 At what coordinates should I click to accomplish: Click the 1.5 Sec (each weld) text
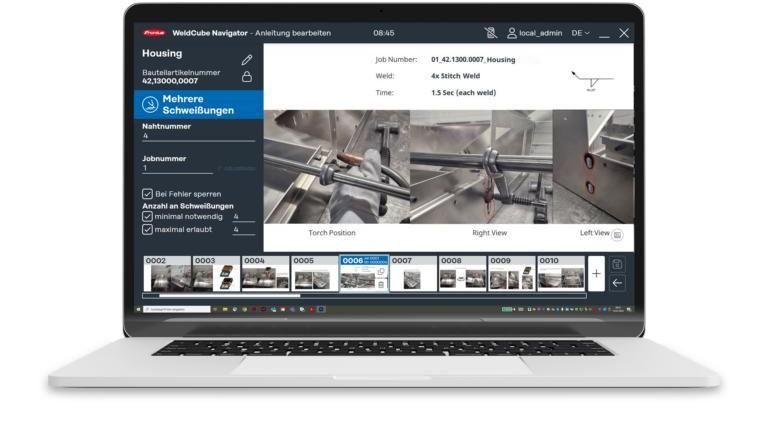(463, 93)
